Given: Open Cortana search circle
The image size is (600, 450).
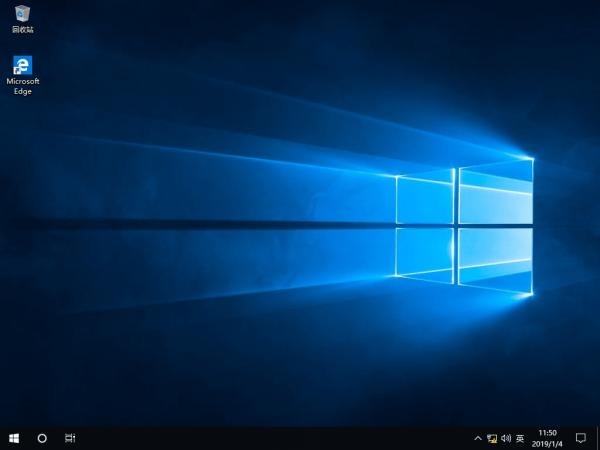Looking at the screenshot, I should pos(42,438).
